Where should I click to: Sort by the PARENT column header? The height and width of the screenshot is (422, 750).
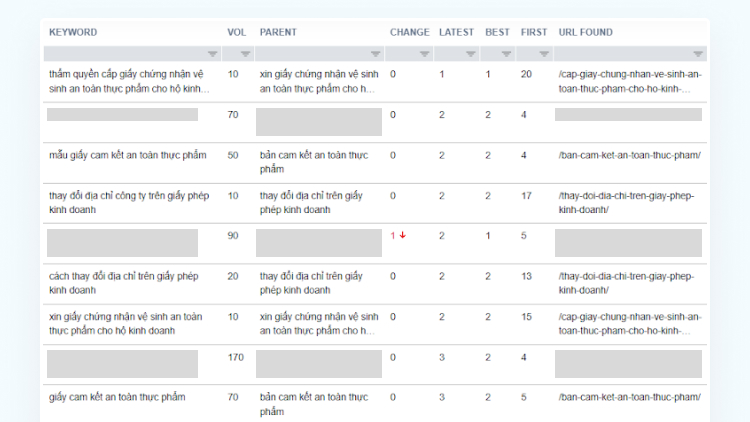tap(278, 32)
